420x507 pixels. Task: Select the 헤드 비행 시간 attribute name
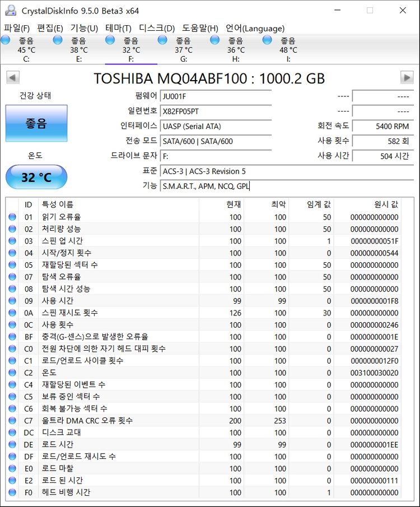coord(66,492)
